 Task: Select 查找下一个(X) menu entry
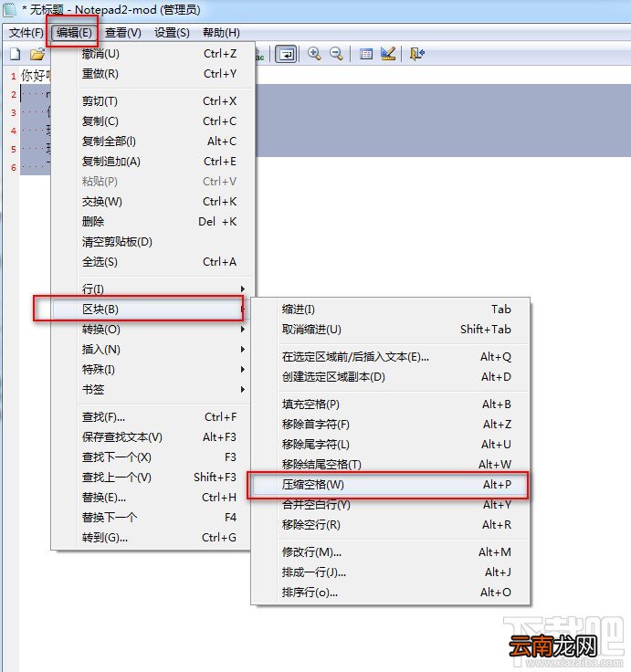coord(152,457)
